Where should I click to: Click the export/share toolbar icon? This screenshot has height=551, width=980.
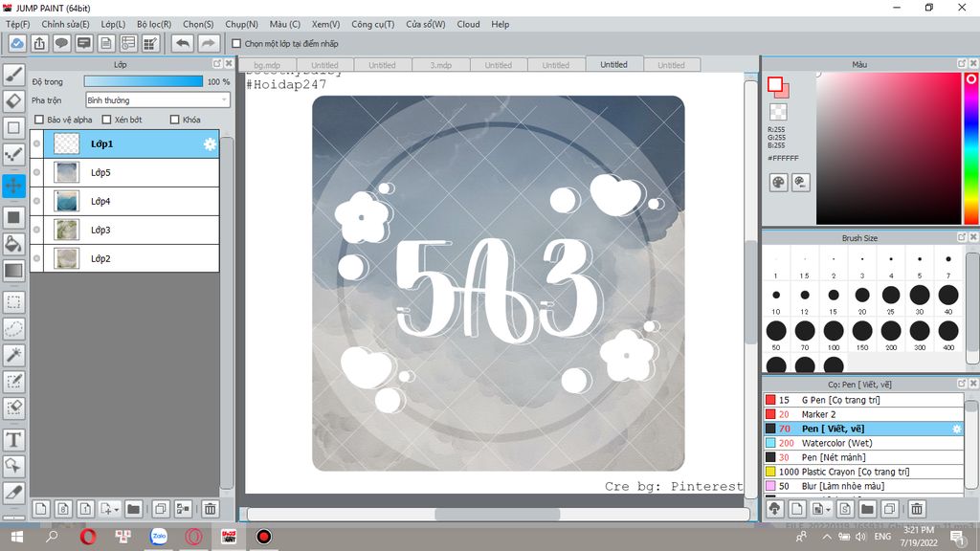pos(39,43)
